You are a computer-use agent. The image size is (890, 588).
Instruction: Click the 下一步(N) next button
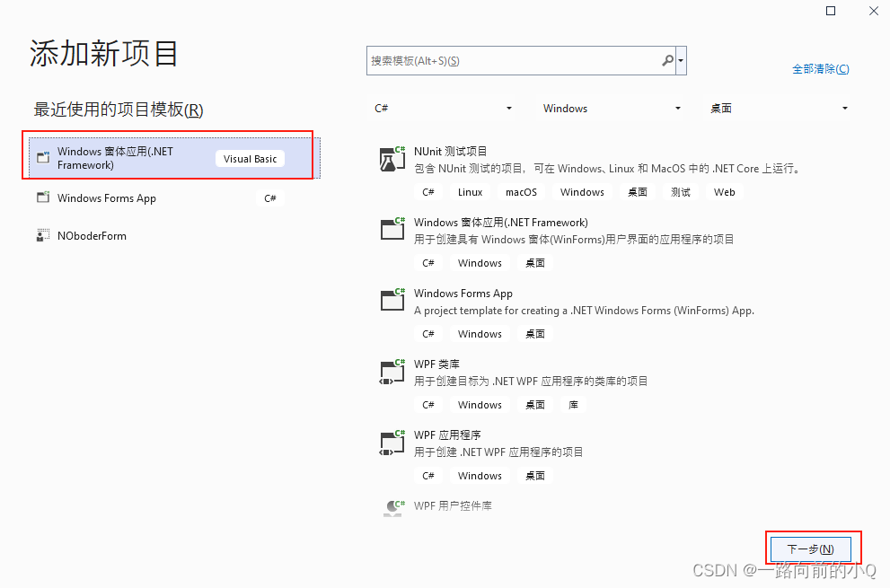[811, 549]
